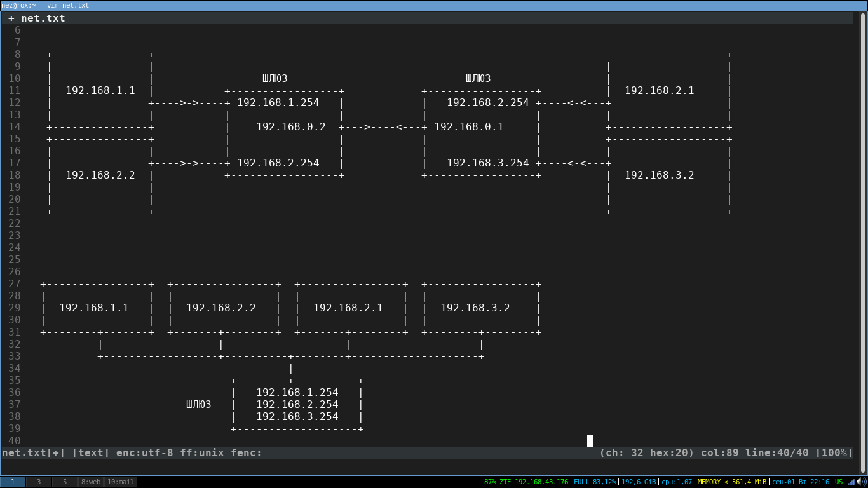The width and height of the screenshot is (868, 488).
Task: Place cursor on 192.168.1.1 on line 29
Action: (x=94, y=308)
